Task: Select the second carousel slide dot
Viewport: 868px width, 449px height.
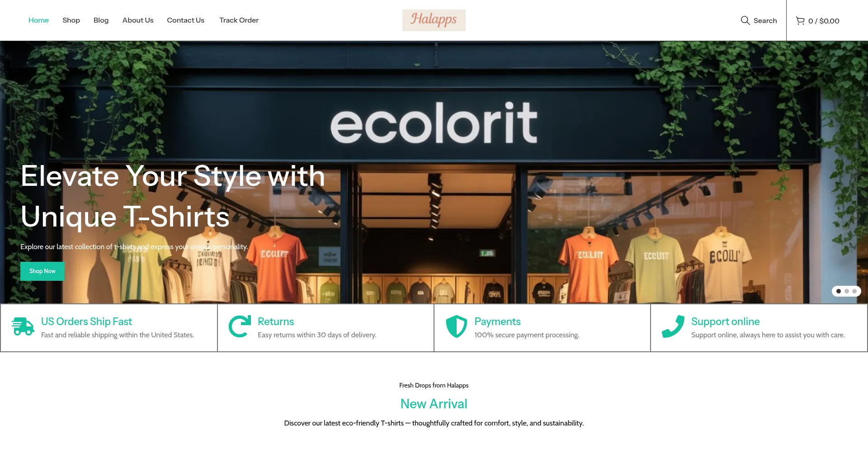Action: [x=847, y=291]
